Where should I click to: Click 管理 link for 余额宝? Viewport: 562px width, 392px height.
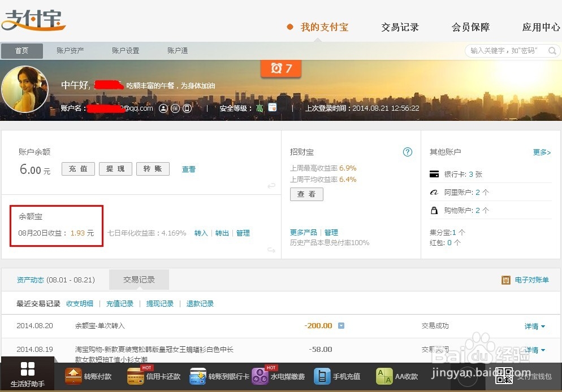point(243,233)
